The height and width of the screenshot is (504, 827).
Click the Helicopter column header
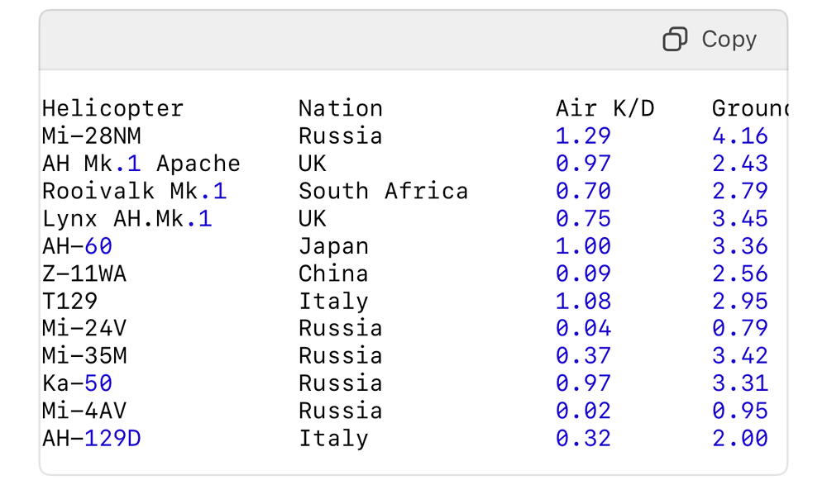tap(112, 108)
